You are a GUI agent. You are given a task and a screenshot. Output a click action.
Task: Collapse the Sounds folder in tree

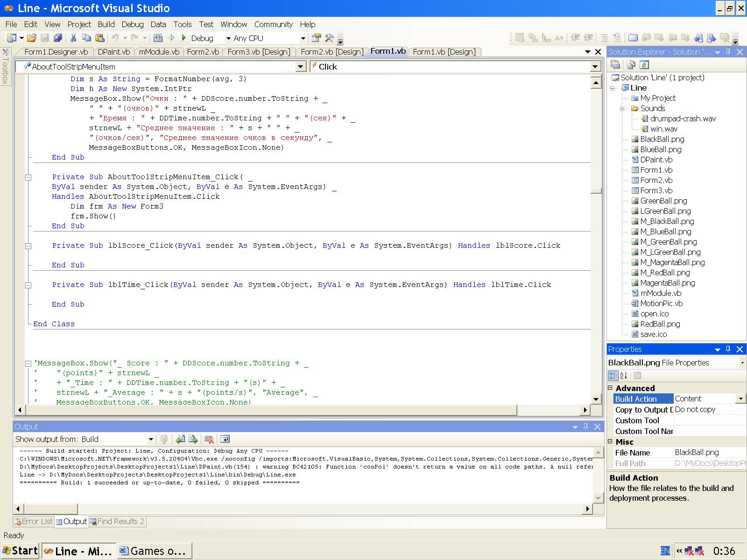point(622,109)
